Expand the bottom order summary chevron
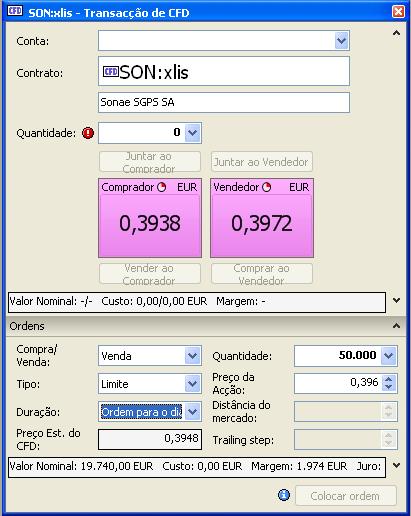Viewport: 411px width, 516px height. pyautogui.click(x=396, y=465)
